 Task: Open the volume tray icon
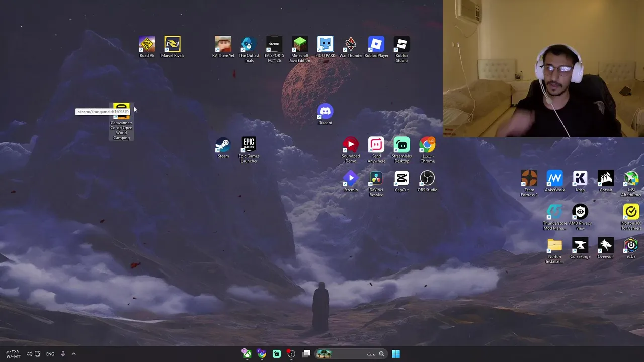(29, 354)
